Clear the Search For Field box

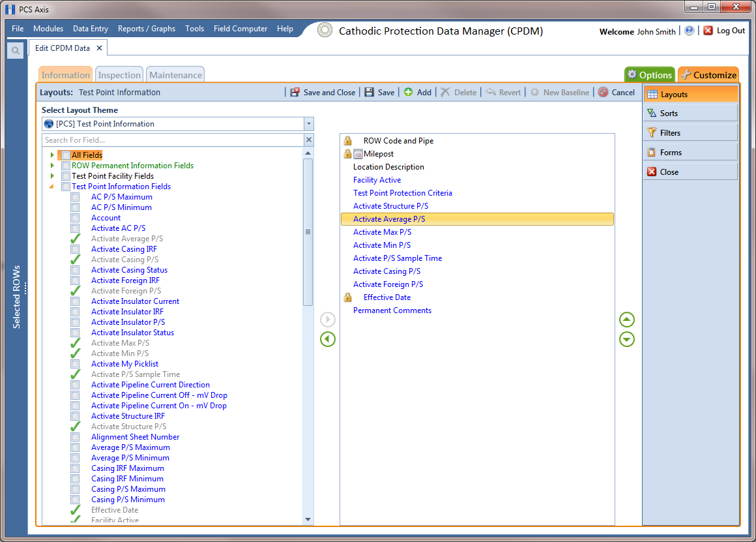pos(309,140)
